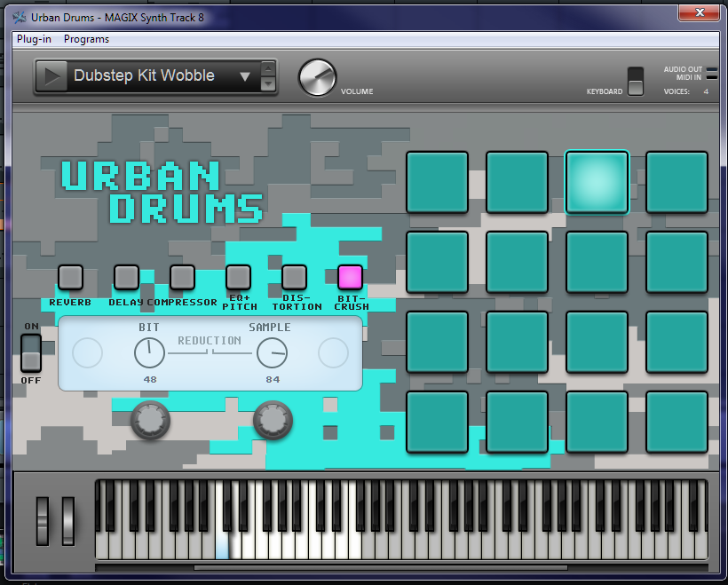The image size is (728, 585).
Task: Tap the first pad in the third row
Action: click(x=437, y=342)
